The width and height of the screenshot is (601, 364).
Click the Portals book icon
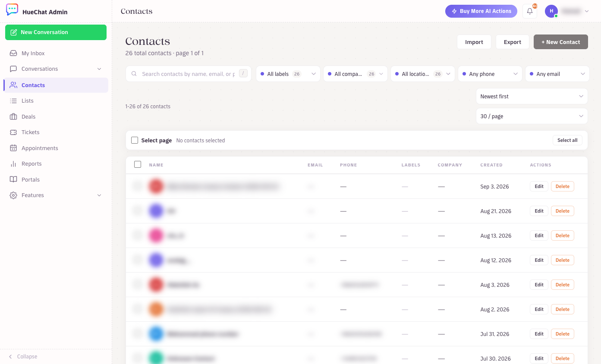tap(13, 179)
